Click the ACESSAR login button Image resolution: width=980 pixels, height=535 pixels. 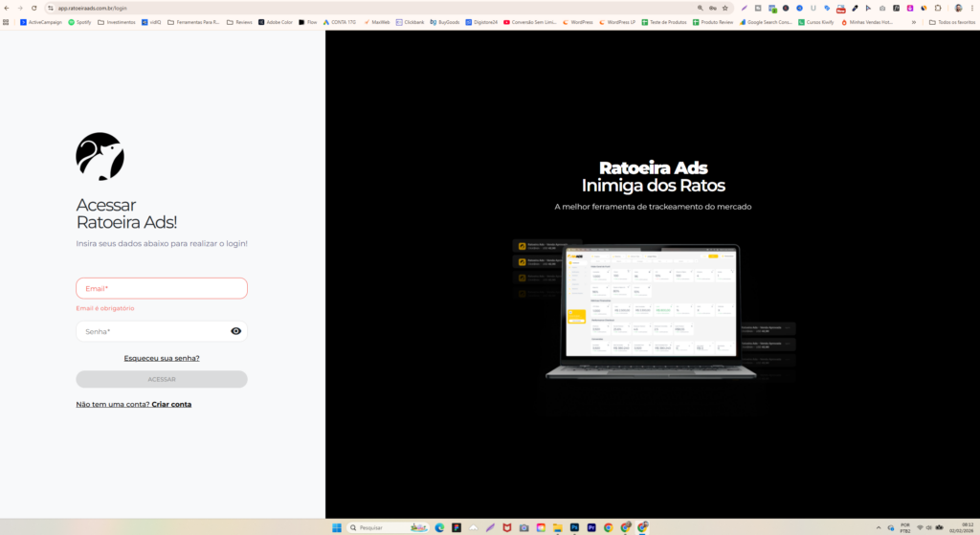click(x=162, y=379)
